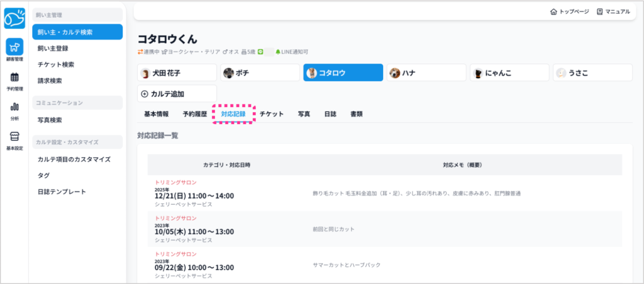Open the 予約履歴 tab

(x=194, y=114)
